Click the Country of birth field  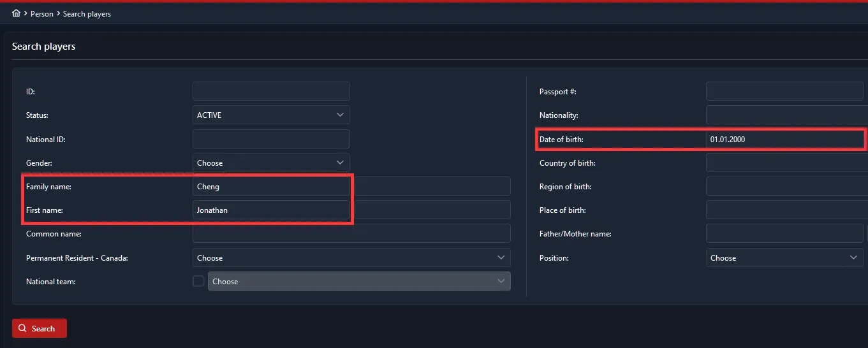(784, 163)
